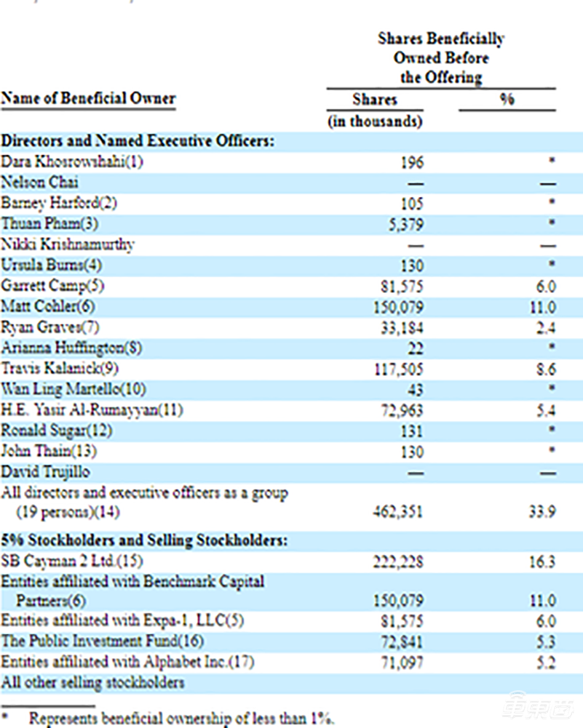Click the 117,505 shares value
583x728 pixels.
(x=399, y=370)
